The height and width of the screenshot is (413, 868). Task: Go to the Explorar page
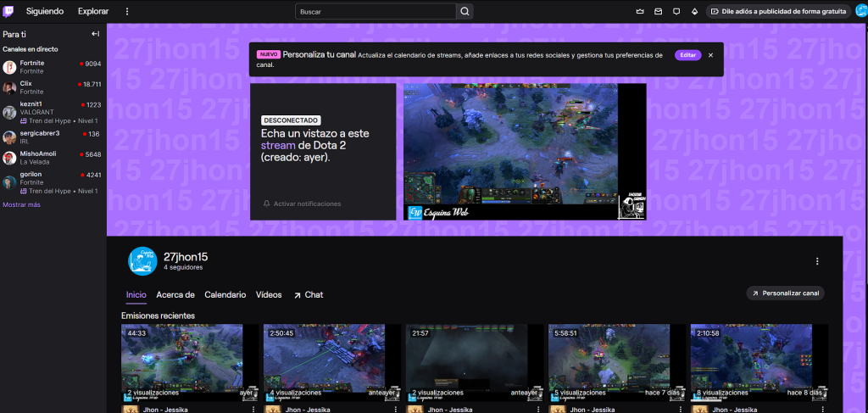pyautogui.click(x=93, y=11)
